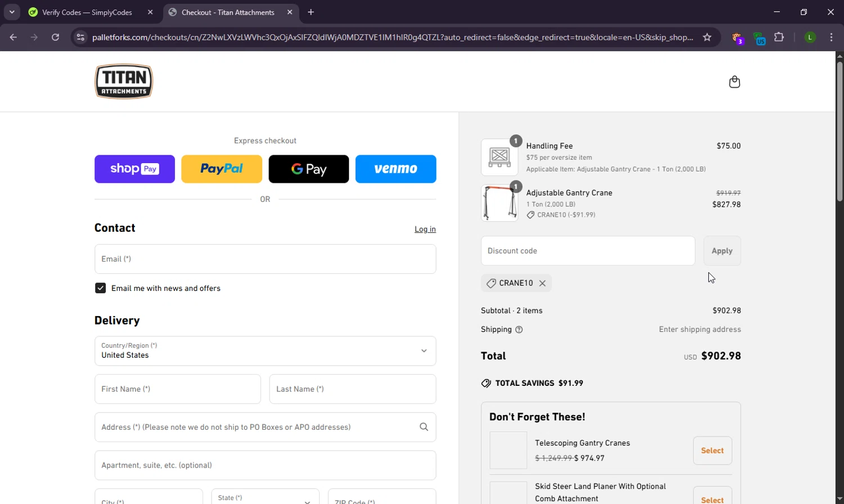
Task: Uncheck Email me with news and offers
Action: [100, 288]
